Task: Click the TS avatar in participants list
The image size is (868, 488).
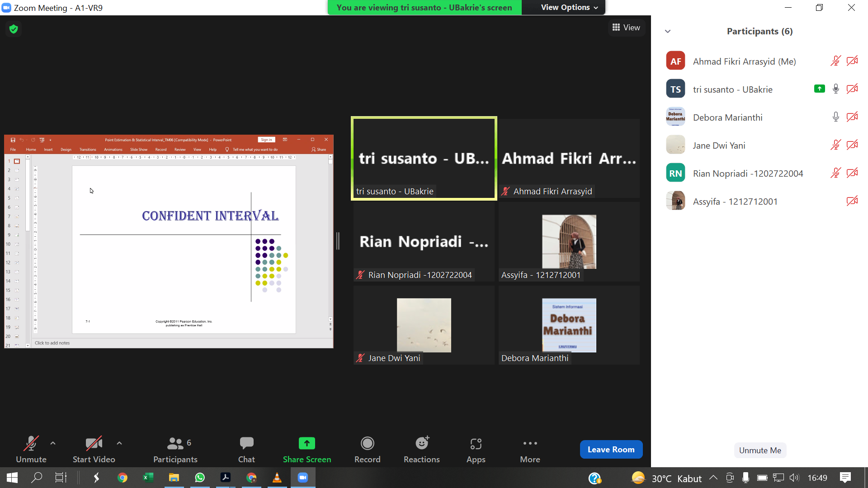Action: 675,89
